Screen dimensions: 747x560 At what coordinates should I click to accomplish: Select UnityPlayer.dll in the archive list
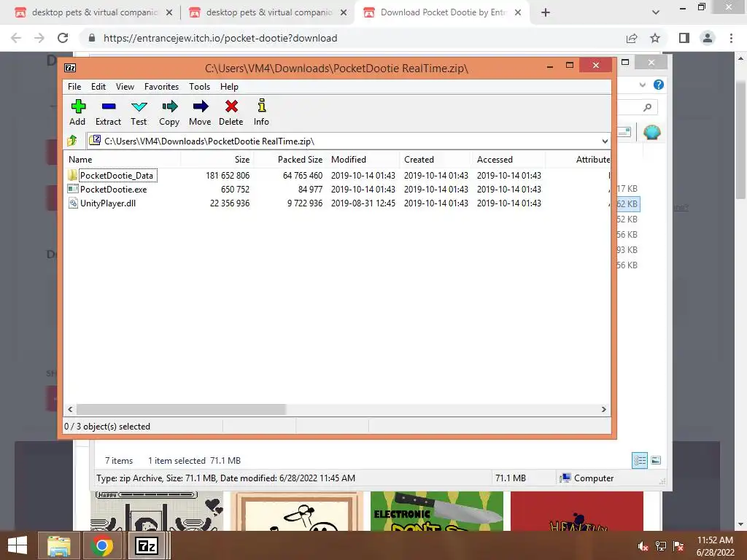tap(108, 203)
